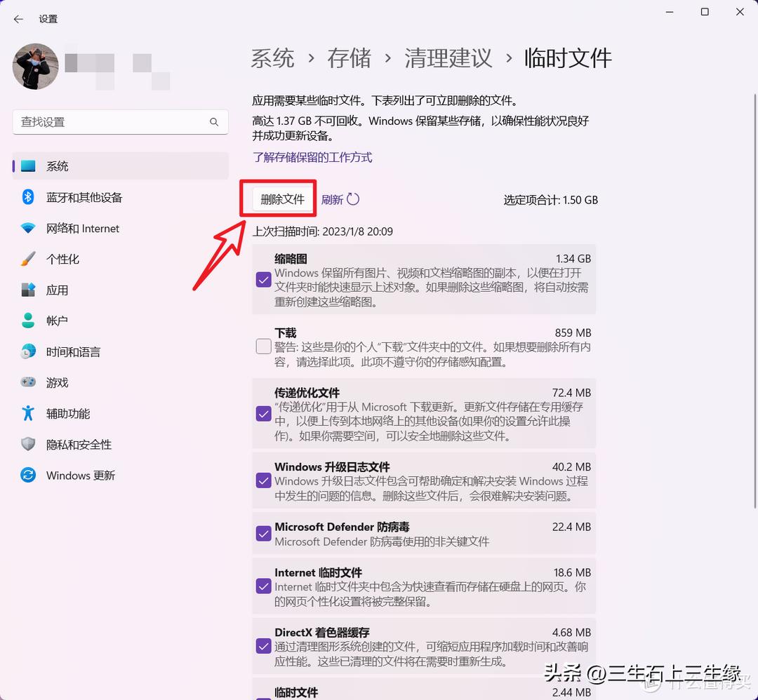
Task: Enable the 下载 folder checkbox
Action: pos(263,346)
